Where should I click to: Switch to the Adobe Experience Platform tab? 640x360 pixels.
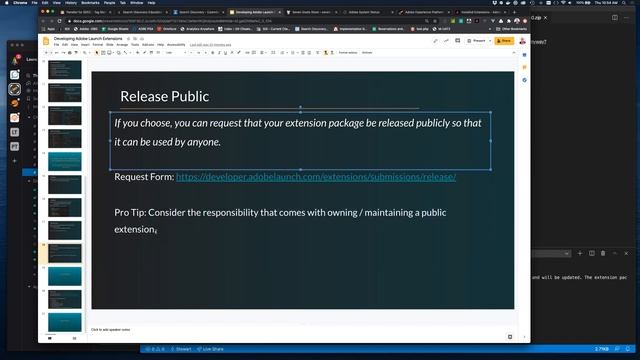tap(424, 12)
